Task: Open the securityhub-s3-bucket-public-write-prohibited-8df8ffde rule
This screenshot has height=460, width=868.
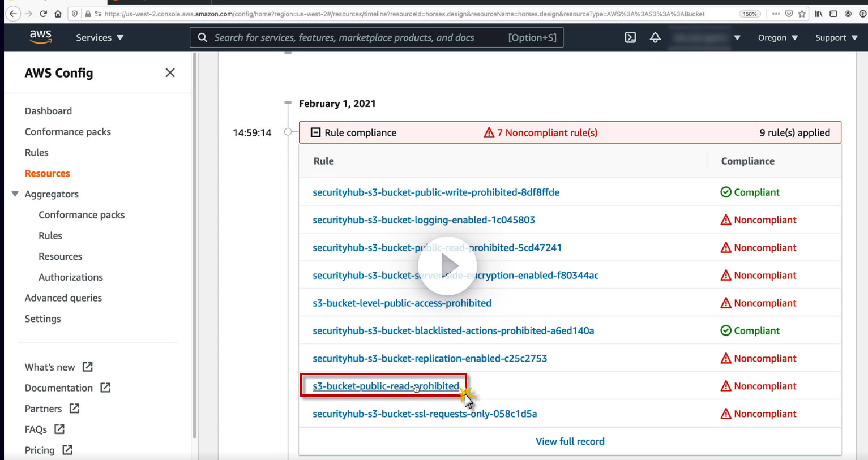Action: 436,192
